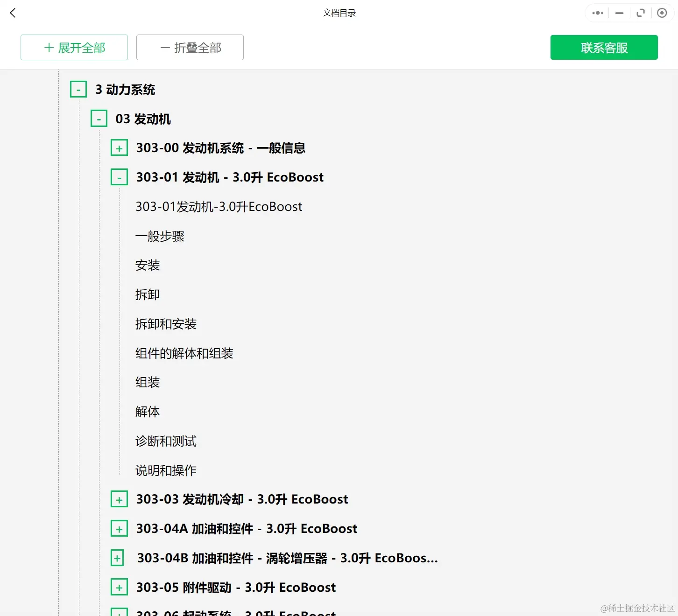Screen dimensions: 678x616
Task: Select the 诊断和测试 entry
Action: 165,441
